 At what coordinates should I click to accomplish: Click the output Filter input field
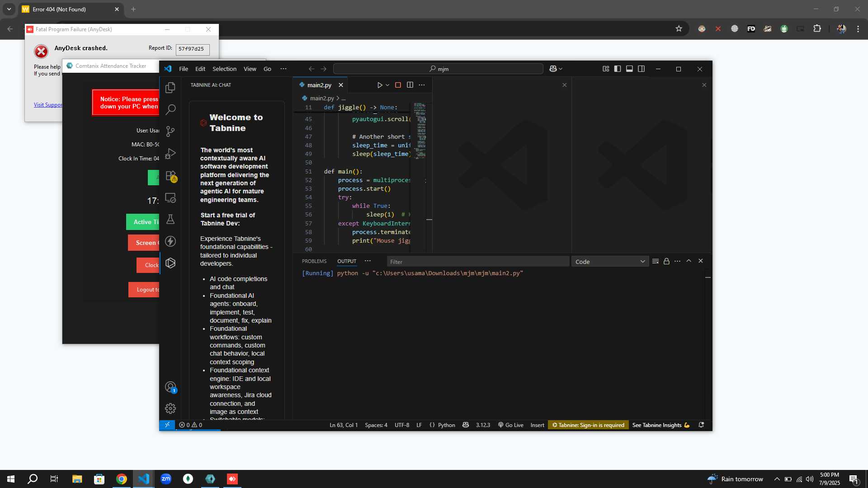click(x=478, y=262)
